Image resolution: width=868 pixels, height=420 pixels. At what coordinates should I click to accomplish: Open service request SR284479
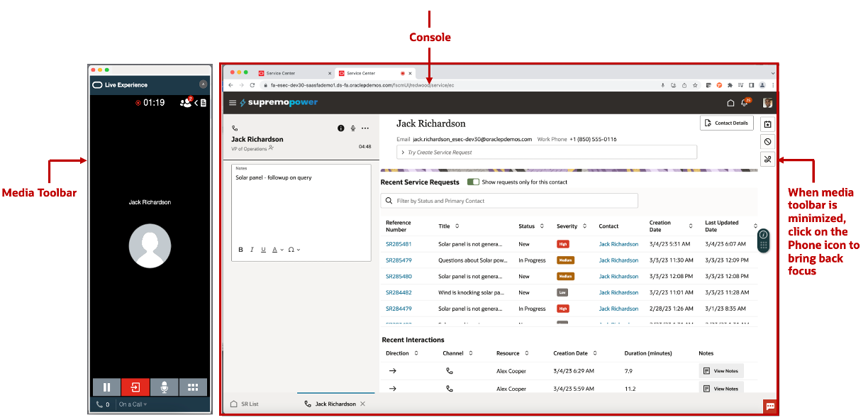(x=399, y=309)
